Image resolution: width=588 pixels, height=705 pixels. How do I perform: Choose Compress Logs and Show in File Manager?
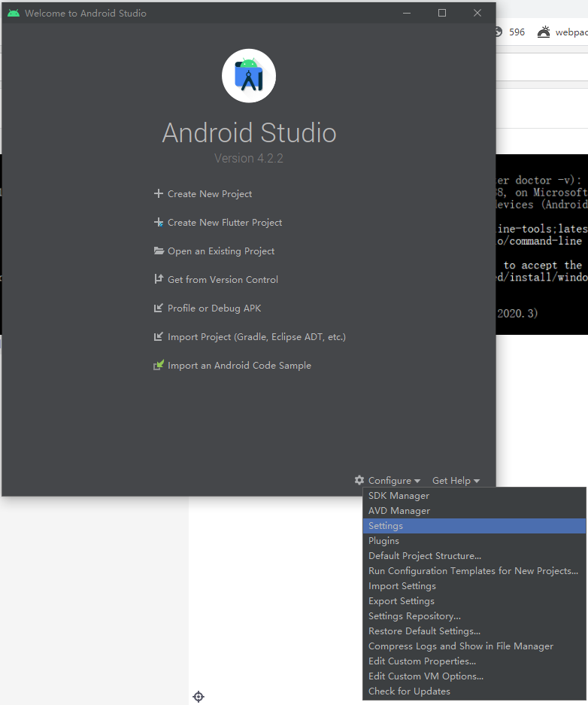474,646
